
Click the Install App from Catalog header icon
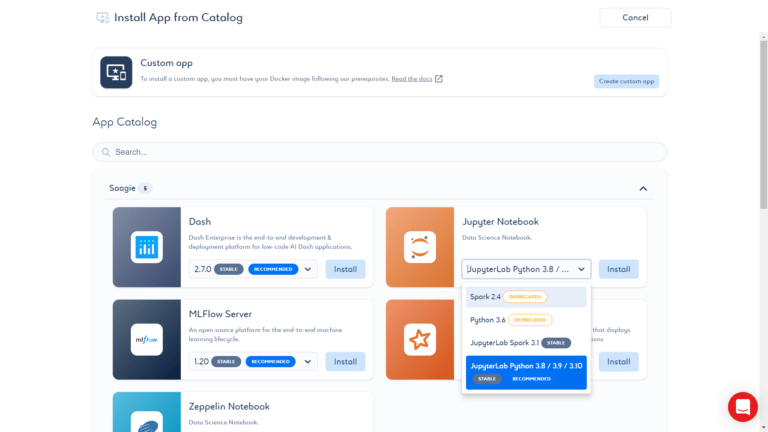tap(102, 18)
